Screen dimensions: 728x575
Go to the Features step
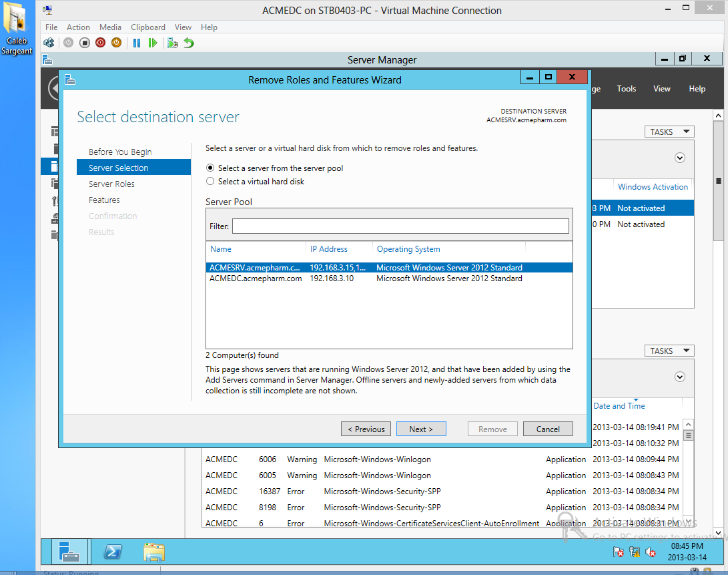pyautogui.click(x=105, y=200)
